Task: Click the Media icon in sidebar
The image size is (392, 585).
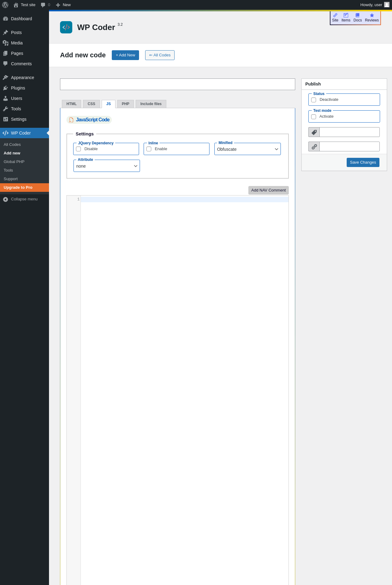Action: coord(6,43)
